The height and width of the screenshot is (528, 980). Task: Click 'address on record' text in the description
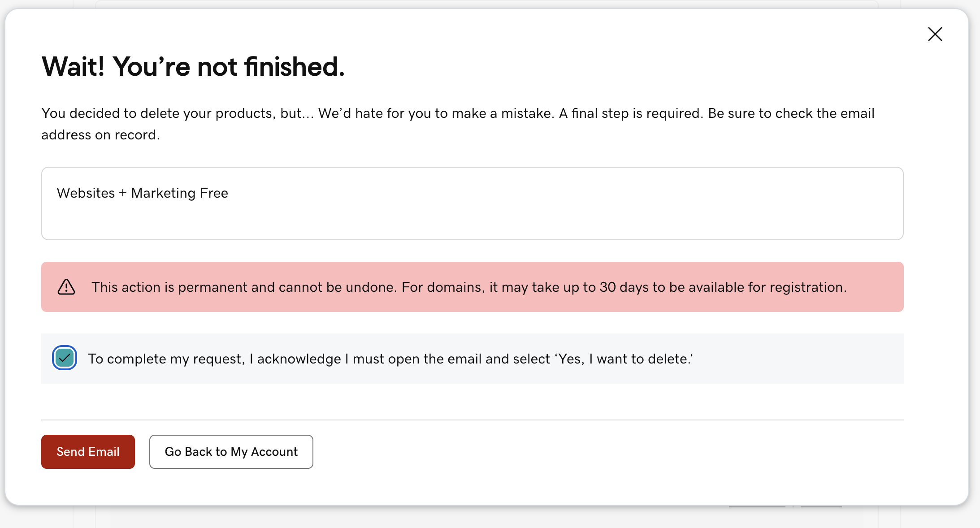click(100, 135)
